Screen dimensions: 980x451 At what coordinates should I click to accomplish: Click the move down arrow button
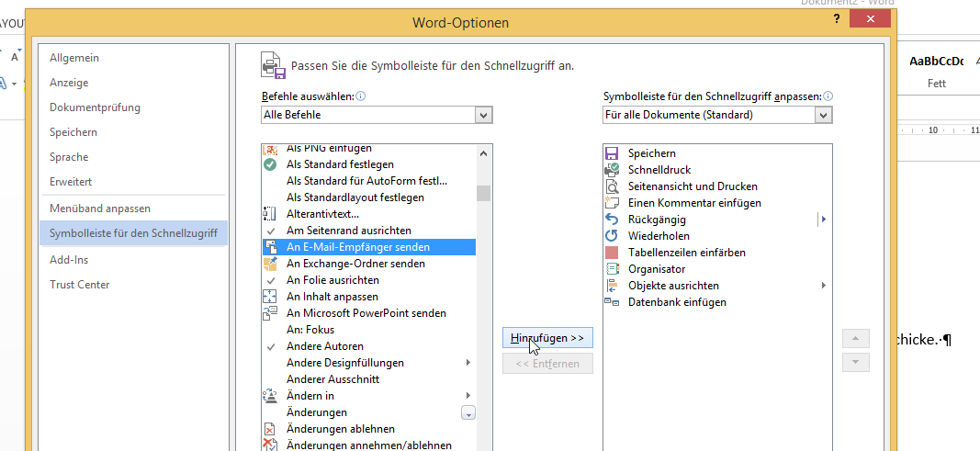click(x=856, y=362)
